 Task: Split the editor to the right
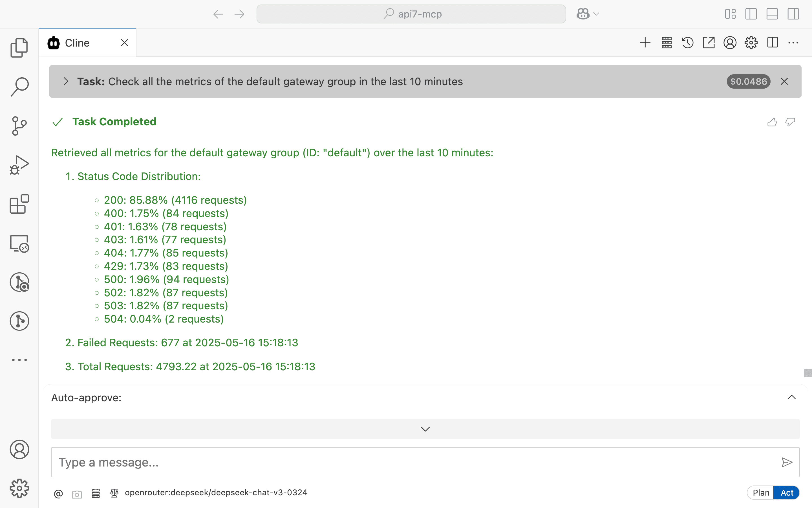773,43
